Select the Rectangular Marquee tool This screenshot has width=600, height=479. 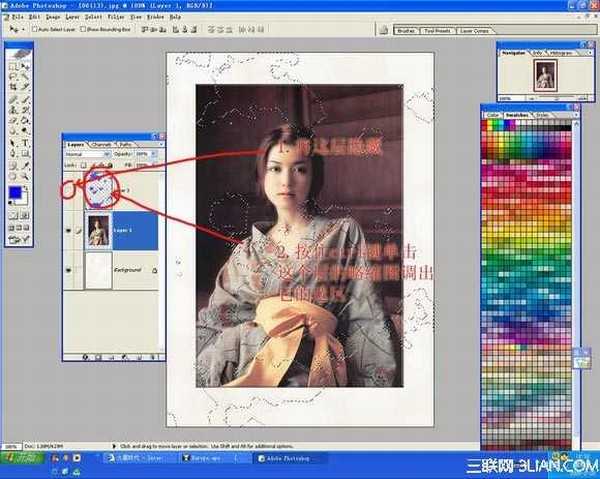12,67
